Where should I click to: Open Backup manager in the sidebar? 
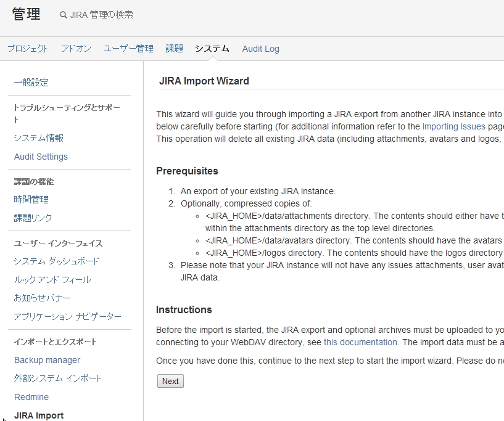coord(48,360)
